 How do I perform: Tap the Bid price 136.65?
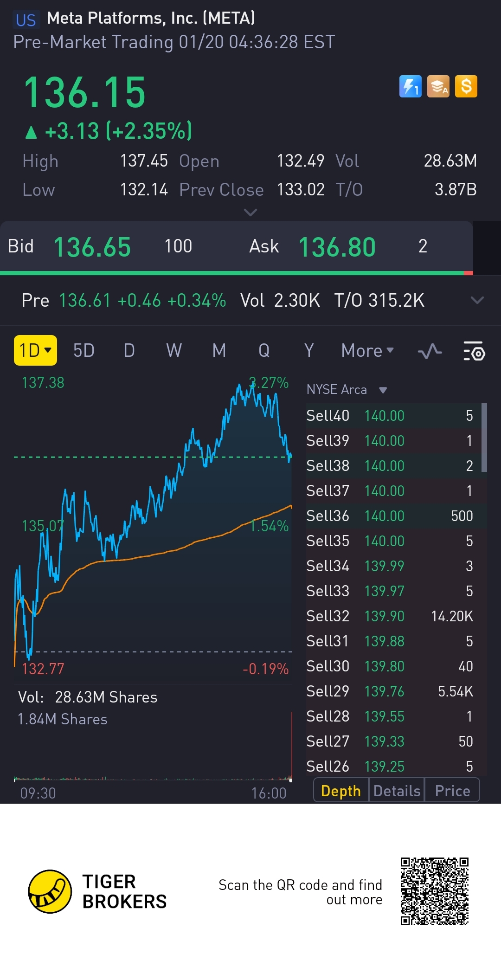tap(92, 247)
